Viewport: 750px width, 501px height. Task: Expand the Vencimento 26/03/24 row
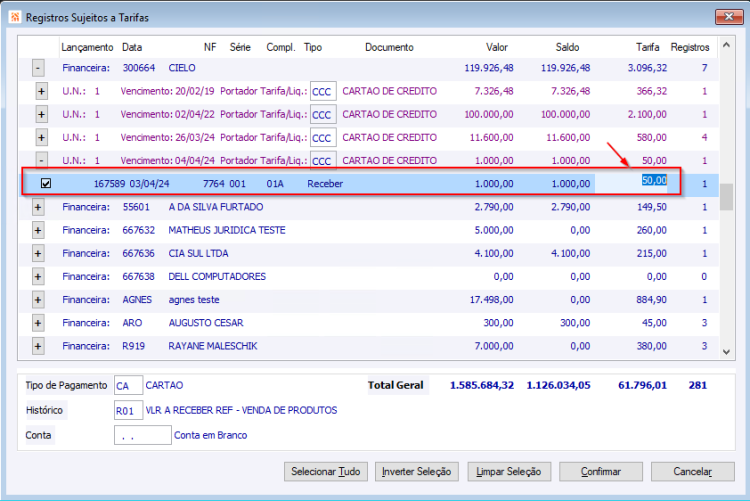[x=42, y=137]
